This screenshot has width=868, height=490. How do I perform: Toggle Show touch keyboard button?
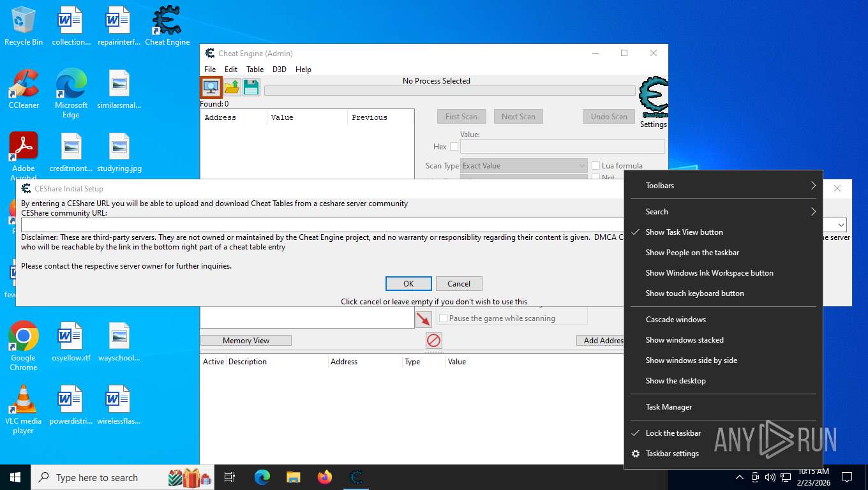[723, 293]
